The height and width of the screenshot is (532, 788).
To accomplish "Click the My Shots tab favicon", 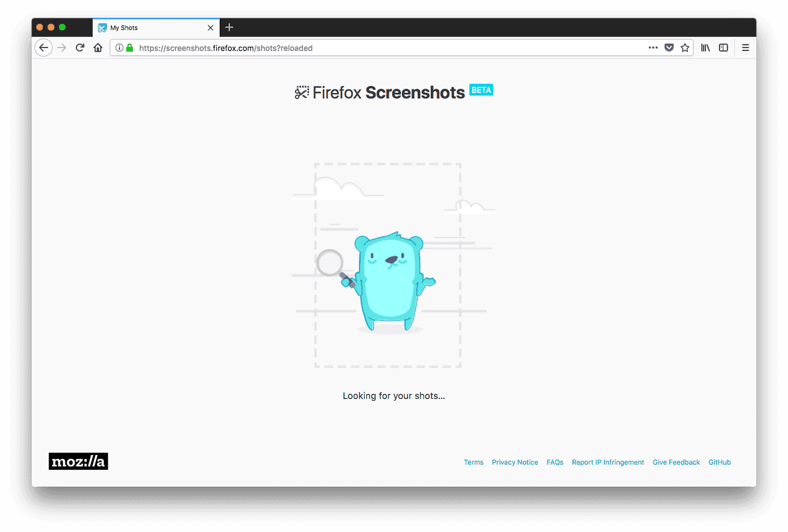I will pyautogui.click(x=103, y=28).
